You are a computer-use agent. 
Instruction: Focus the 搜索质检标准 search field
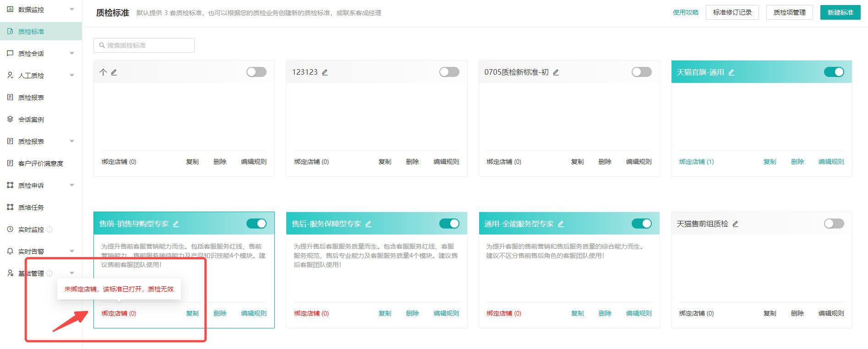(144, 45)
